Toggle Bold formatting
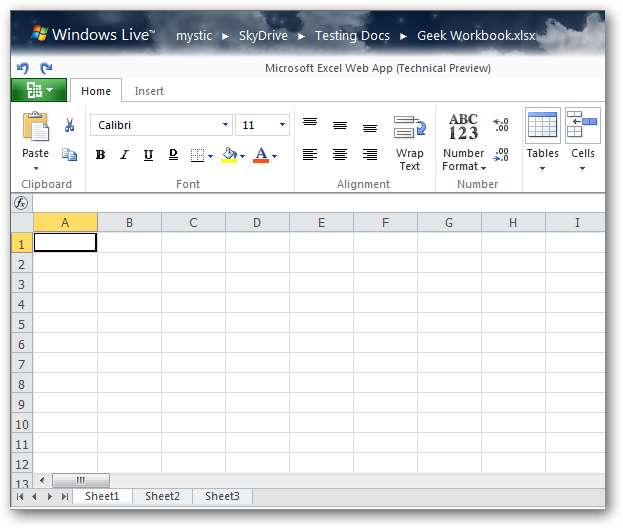This screenshot has width=623, height=528. tap(101, 155)
